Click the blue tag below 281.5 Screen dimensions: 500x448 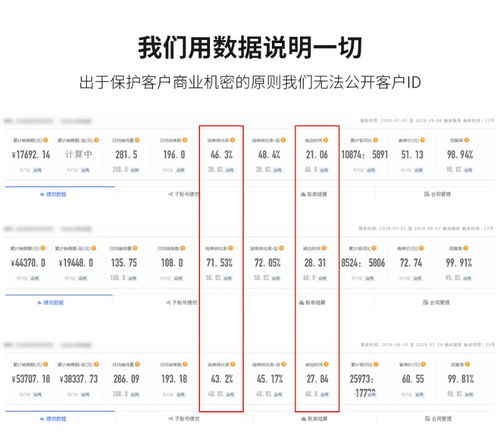pyautogui.click(x=135, y=170)
